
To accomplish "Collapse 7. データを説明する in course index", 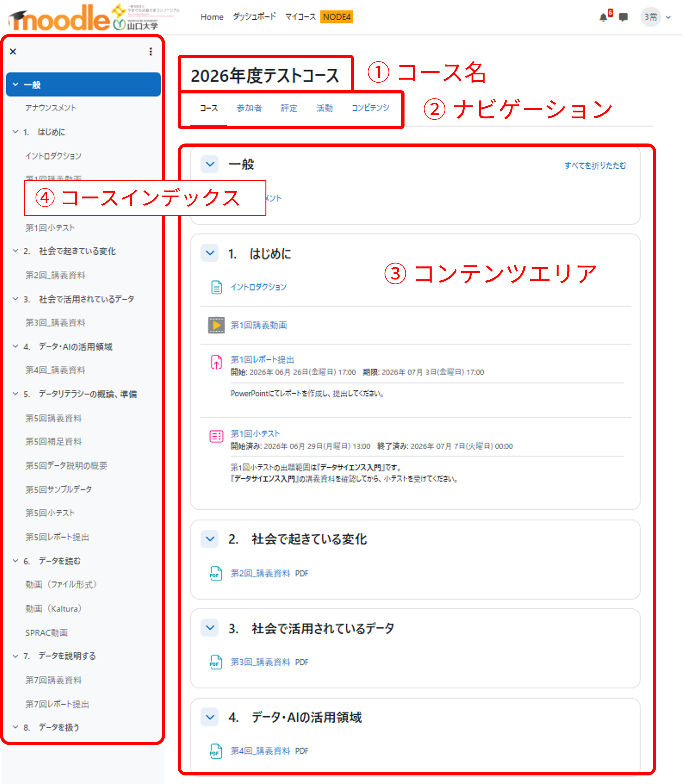I will [16, 656].
